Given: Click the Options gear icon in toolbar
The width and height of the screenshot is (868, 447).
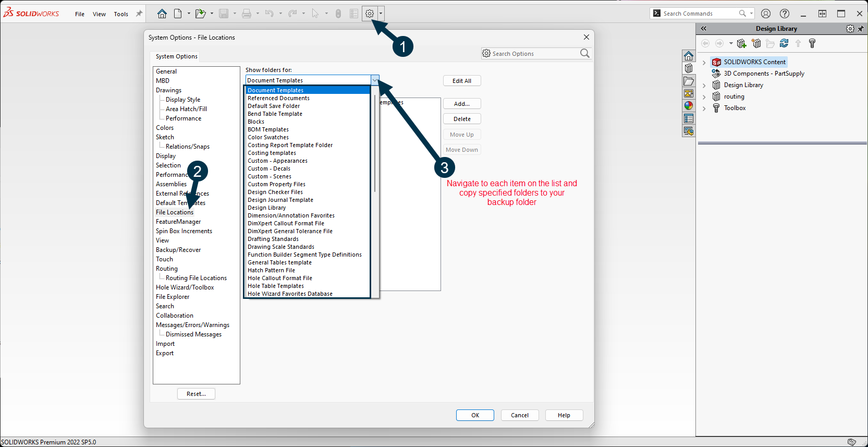Looking at the screenshot, I should coord(370,14).
